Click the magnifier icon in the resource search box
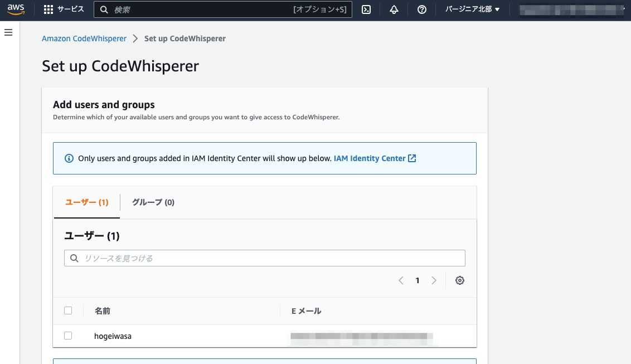 [74, 258]
